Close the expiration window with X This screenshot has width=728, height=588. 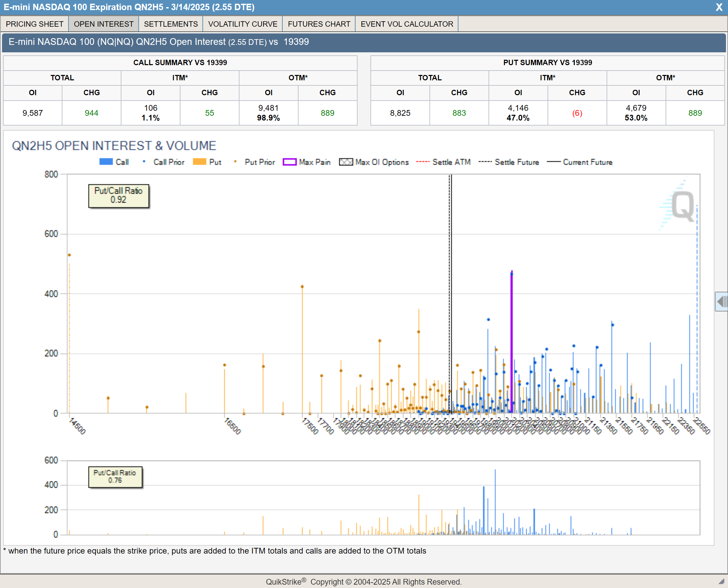click(x=719, y=7)
